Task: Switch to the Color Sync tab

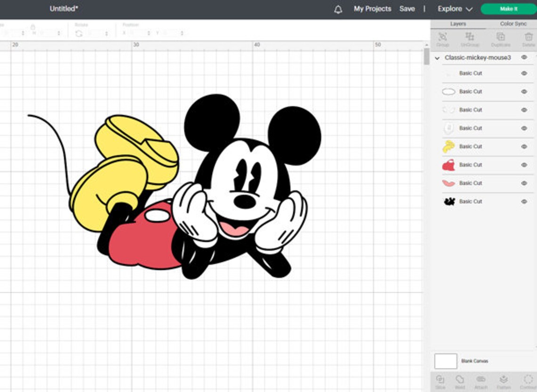Action: click(x=513, y=24)
